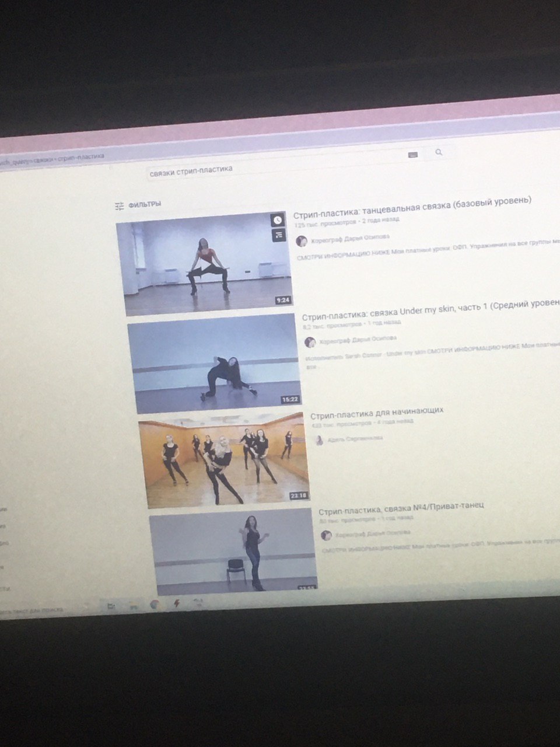This screenshot has width=560, height=747.
Task: Open the red lightning app in taskbar
Action: [x=177, y=603]
